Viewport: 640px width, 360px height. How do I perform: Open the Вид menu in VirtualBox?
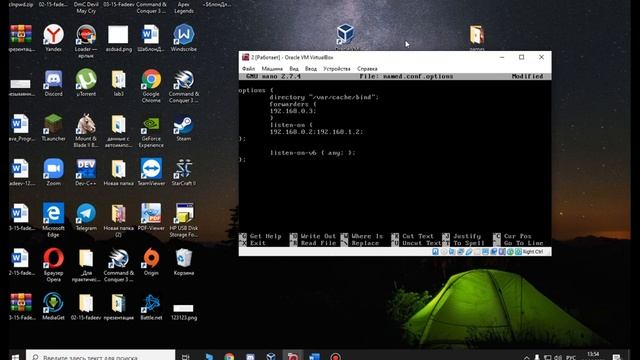point(294,69)
